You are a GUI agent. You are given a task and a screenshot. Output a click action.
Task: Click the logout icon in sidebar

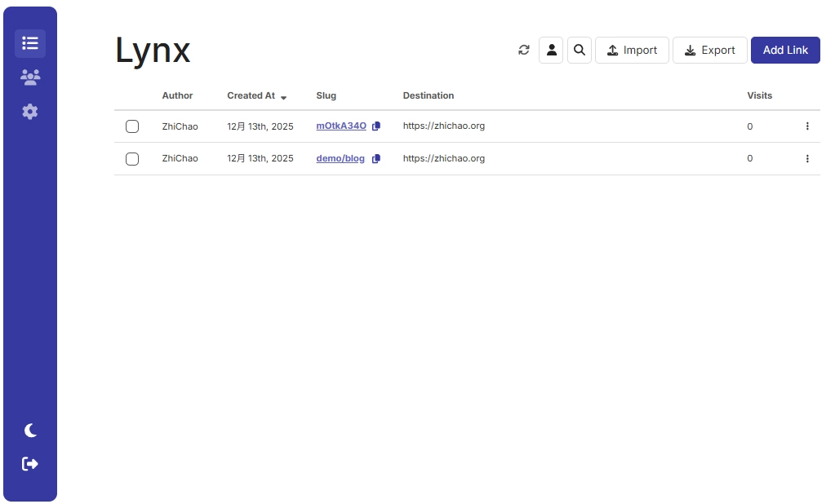30,464
